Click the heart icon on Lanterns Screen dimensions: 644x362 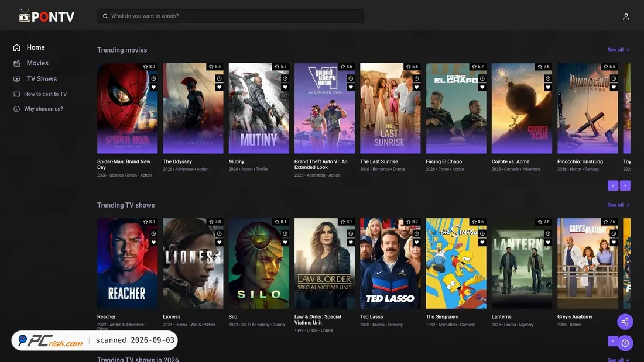coord(548,242)
